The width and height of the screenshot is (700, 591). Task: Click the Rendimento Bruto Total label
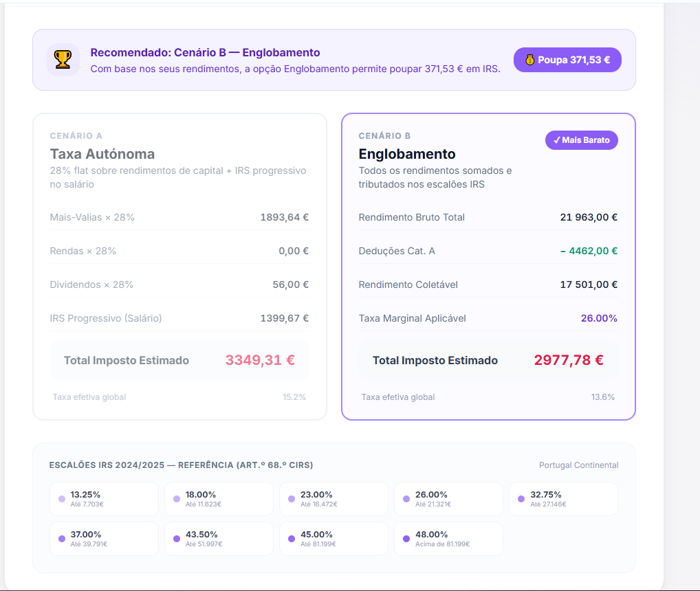tap(411, 217)
